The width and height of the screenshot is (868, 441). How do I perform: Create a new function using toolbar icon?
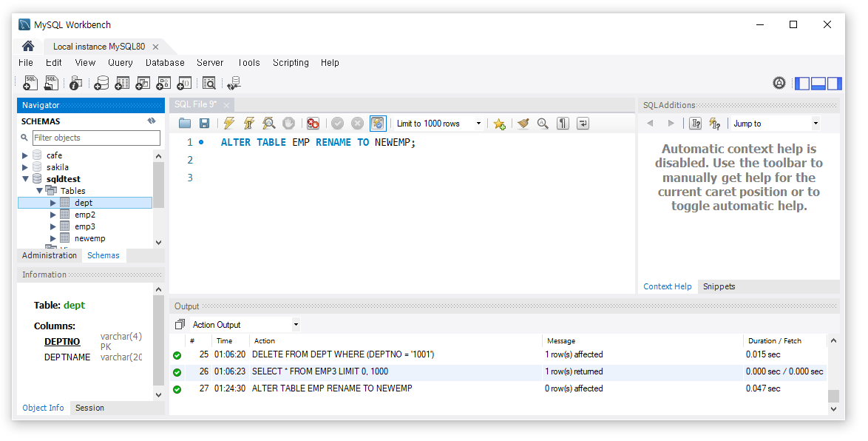(184, 83)
